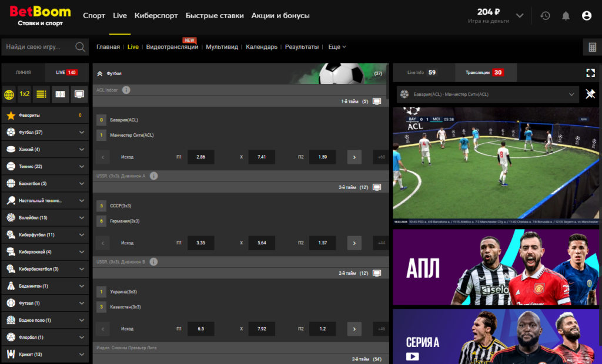The image size is (602, 364).
Task: Switch to ЛИНИЯ tab
Action: (24, 72)
